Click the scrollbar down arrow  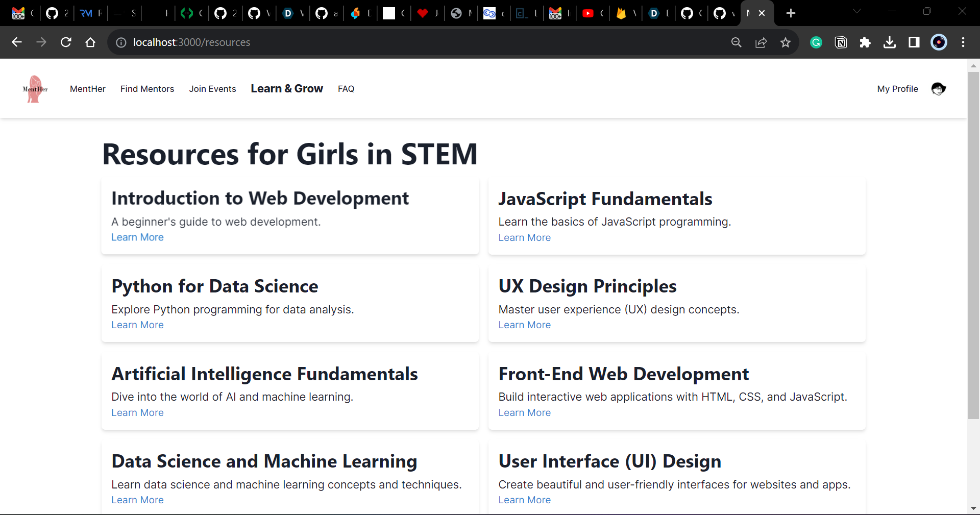pos(973,508)
